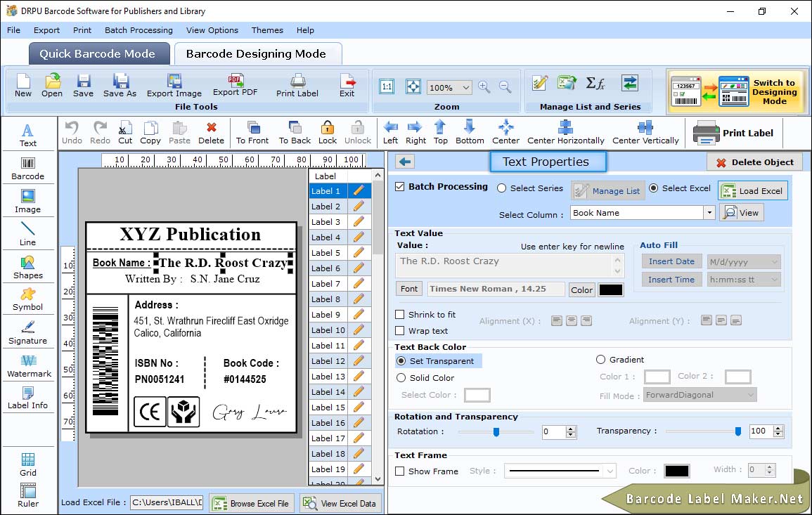812x515 pixels.
Task: Click the black text Color swatch
Action: coord(610,290)
